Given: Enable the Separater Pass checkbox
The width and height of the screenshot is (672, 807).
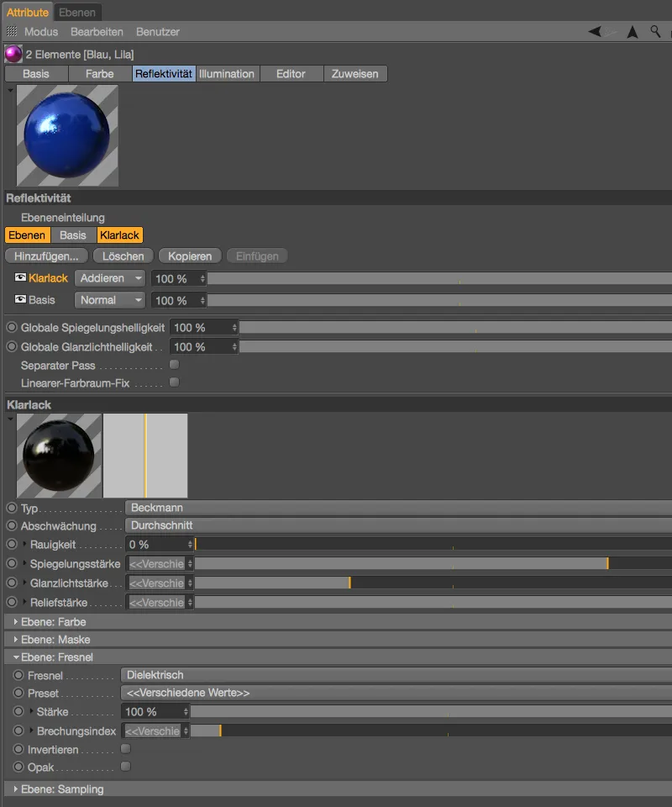Looking at the screenshot, I should tap(175, 364).
